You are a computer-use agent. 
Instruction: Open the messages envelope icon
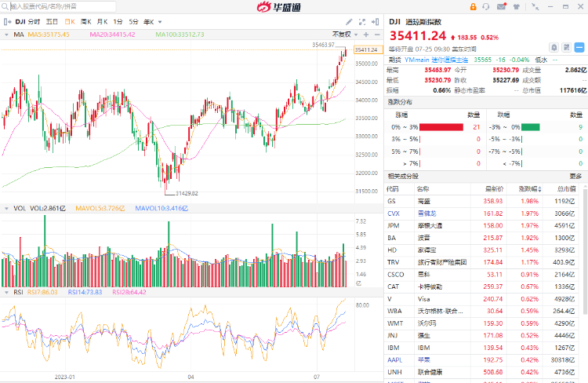502,6
